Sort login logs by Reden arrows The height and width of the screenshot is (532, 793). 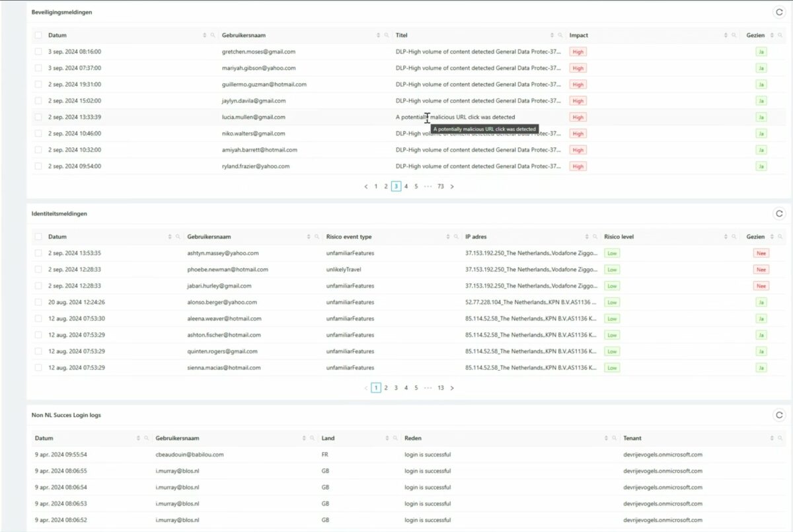pos(605,438)
